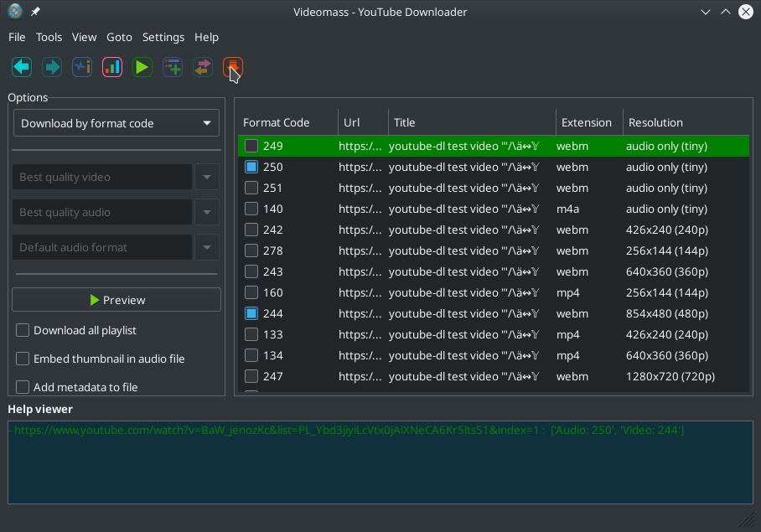
Task: Open the Help menu
Action: coord(206,38)
